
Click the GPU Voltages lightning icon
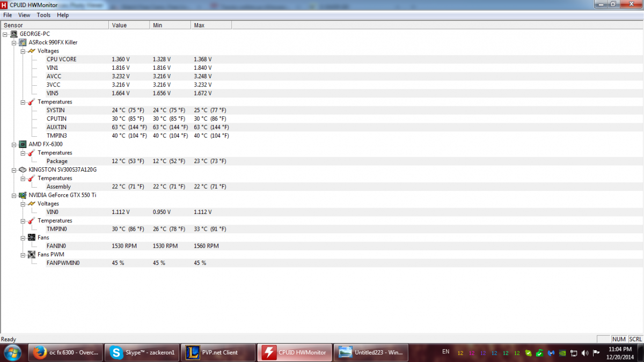coord(32,204)
